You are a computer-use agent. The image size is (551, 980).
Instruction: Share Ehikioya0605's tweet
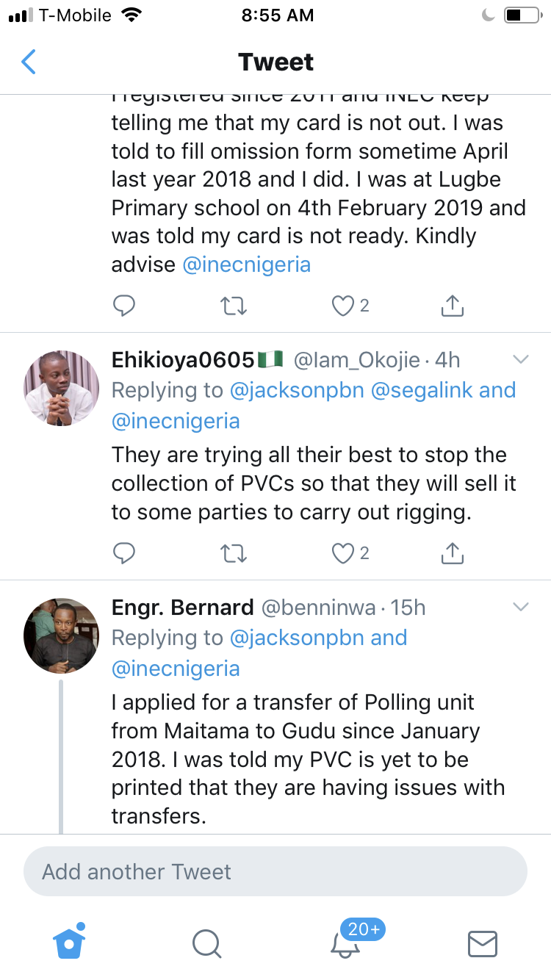pos(453,552)
